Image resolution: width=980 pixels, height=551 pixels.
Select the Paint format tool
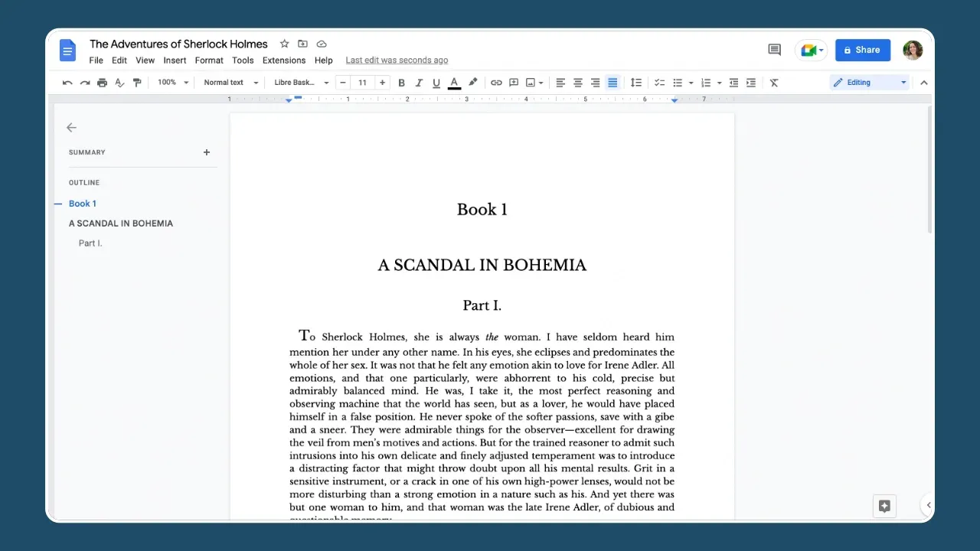137,82
